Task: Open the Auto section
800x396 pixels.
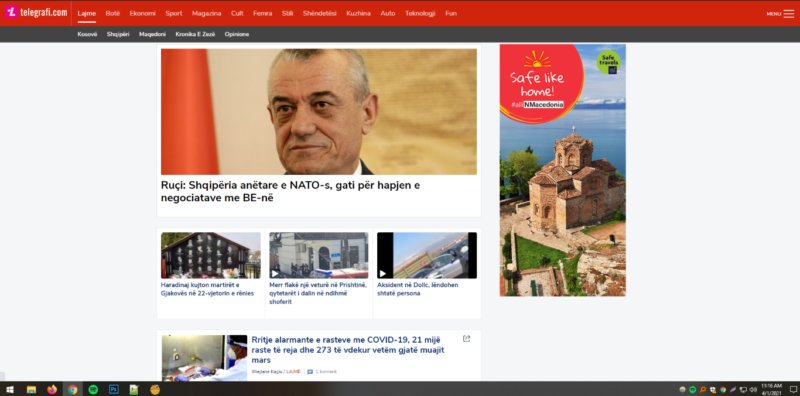Action: click(388, 13)
